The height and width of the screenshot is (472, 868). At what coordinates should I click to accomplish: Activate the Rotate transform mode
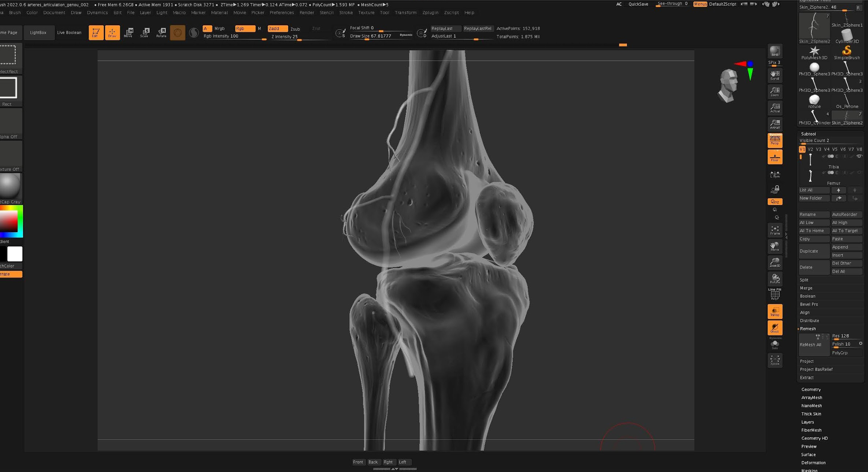(x=161, y=33)
